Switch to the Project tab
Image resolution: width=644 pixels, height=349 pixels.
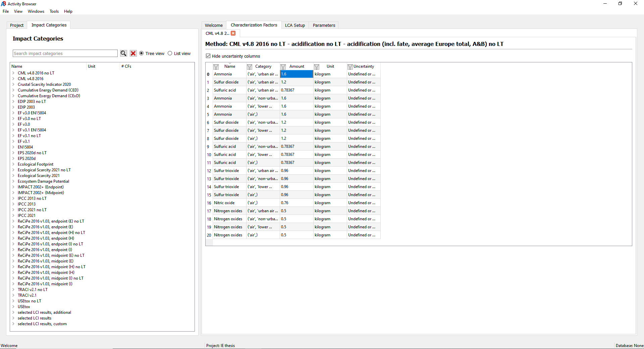17,25
